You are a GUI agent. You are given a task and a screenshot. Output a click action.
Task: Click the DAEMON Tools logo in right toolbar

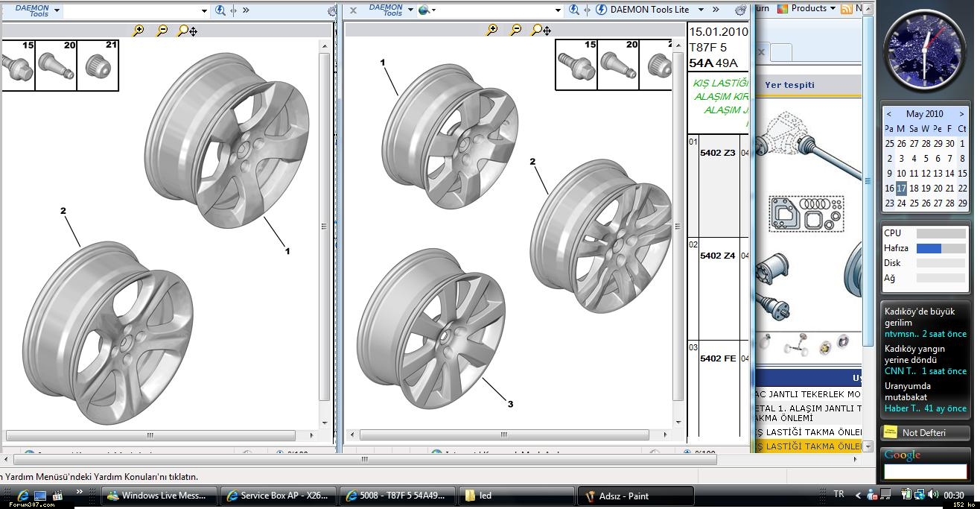(x=386, y=10)
